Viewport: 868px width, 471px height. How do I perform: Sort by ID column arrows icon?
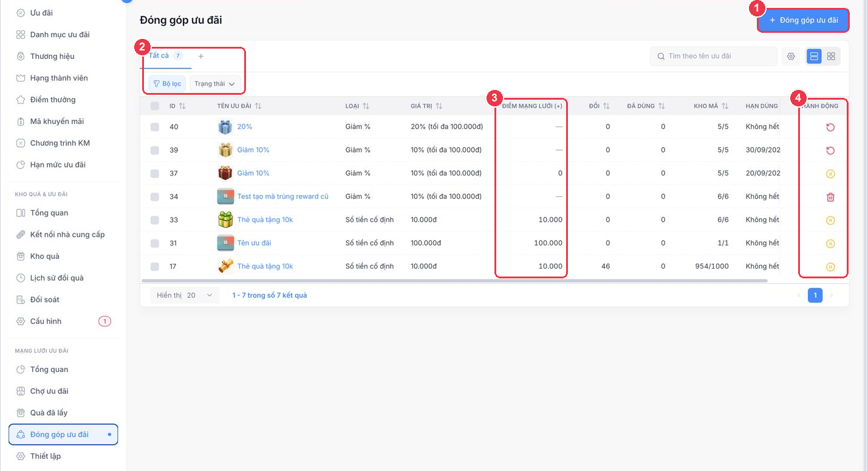point(182,106)
